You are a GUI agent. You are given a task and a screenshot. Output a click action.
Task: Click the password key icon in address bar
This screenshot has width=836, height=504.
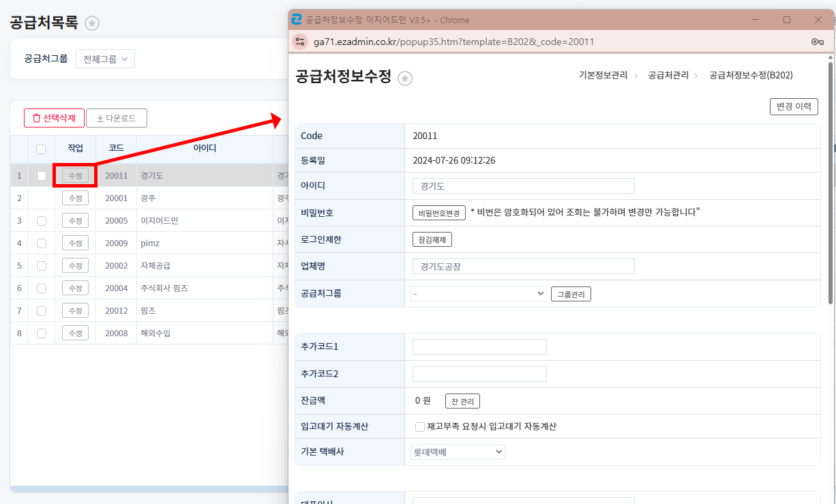817,42
